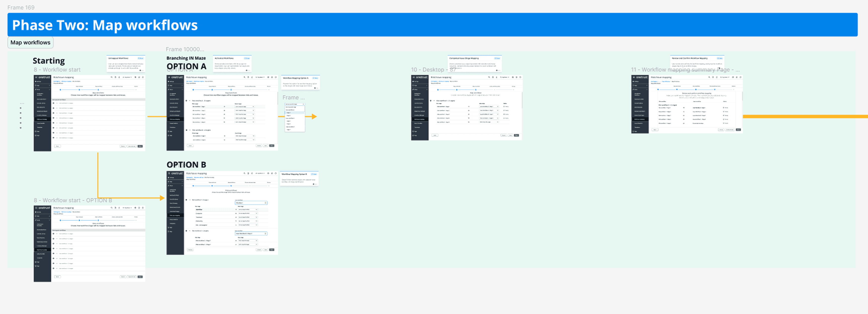Open first issue stage dropdown in '10 - Desktop' frame
Screen dimensions: 868x314
click(489, 107)
